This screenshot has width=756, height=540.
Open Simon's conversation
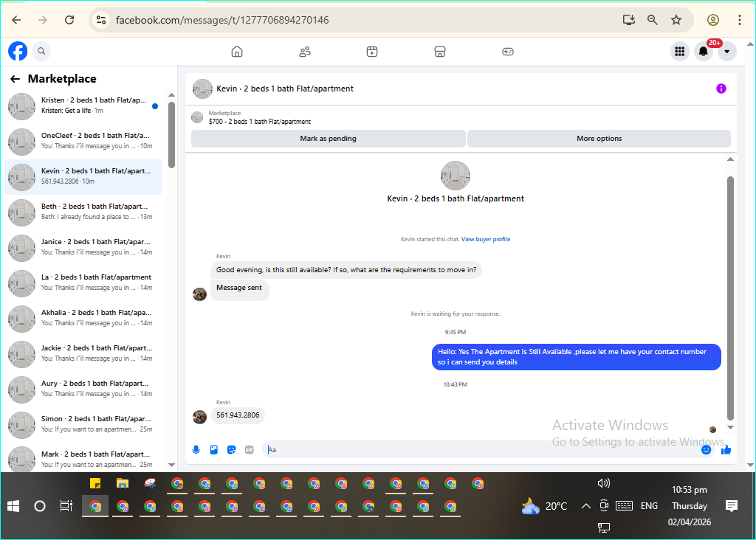coord(83,424)
